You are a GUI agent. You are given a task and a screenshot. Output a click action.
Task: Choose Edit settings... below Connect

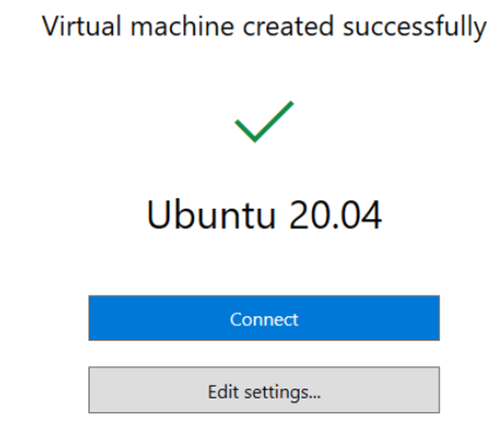264,390
